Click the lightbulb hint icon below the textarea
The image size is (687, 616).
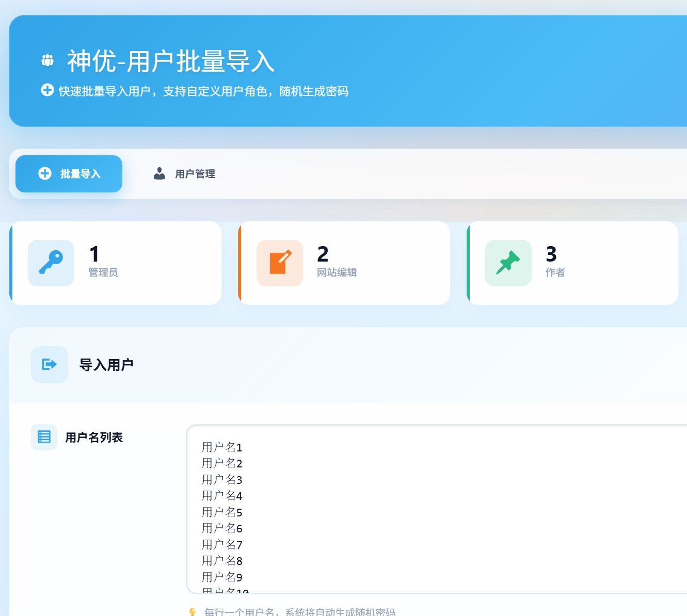click(193, 612)
